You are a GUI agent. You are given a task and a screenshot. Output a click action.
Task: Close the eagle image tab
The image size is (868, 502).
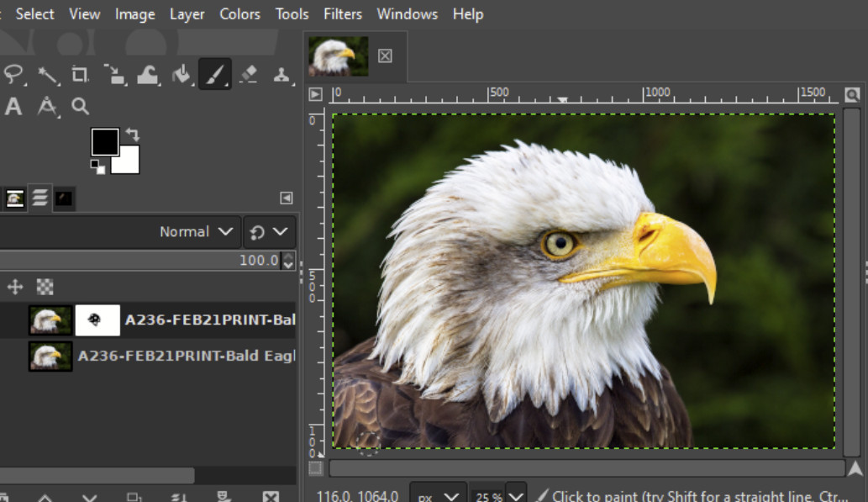point(385,55)
